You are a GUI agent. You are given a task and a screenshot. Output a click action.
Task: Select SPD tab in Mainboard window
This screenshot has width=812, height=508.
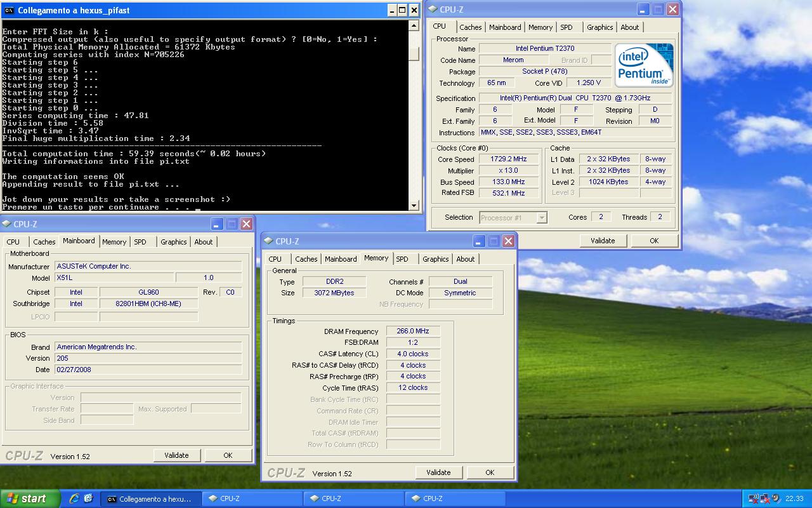(x=140, y=242)
